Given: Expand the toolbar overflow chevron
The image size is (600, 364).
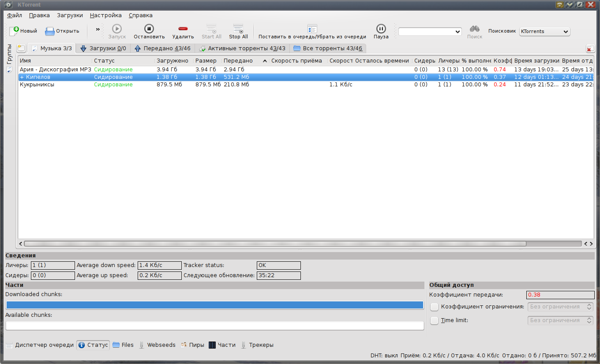Looking at the screenshot, I should [98, 29].
